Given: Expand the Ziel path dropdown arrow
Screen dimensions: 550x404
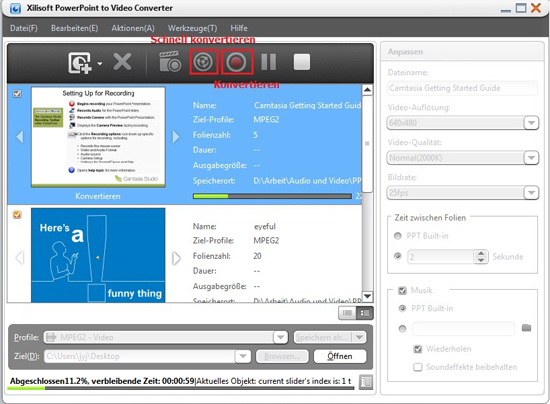Looking at the screenshot, I should click(x=243, y=356).
